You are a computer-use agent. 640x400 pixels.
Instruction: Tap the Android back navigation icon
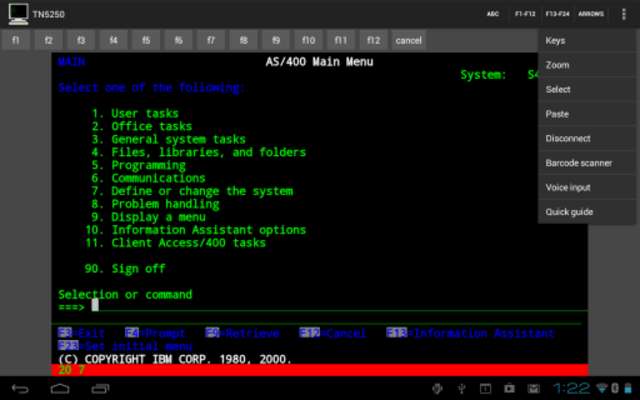(20, 389)
